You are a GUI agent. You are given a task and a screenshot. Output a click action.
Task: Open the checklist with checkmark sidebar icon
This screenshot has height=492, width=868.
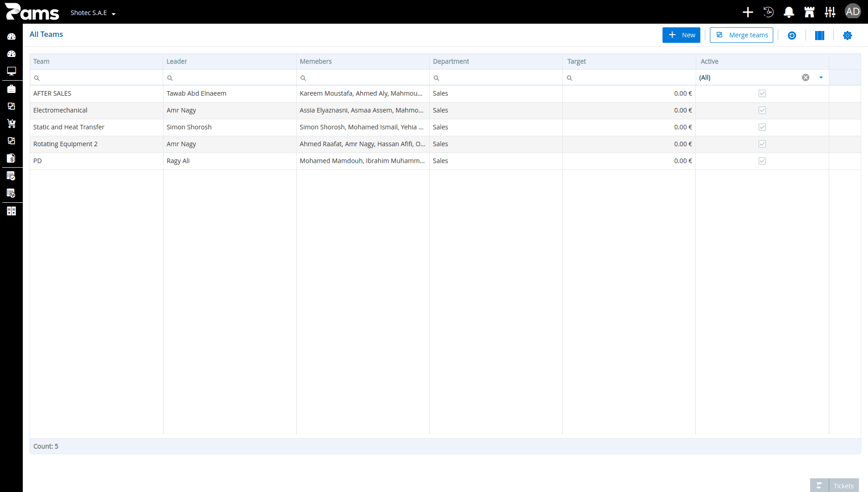coord(11,176)
